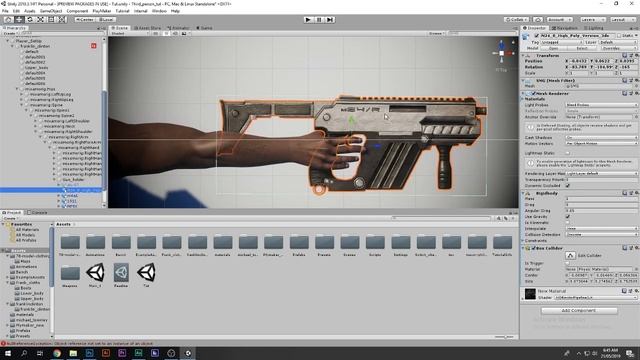This screenshot has height=360, width=640.
Task: Toggle the Static checkbox in Inspector
Action: click(x=619, y=36)
